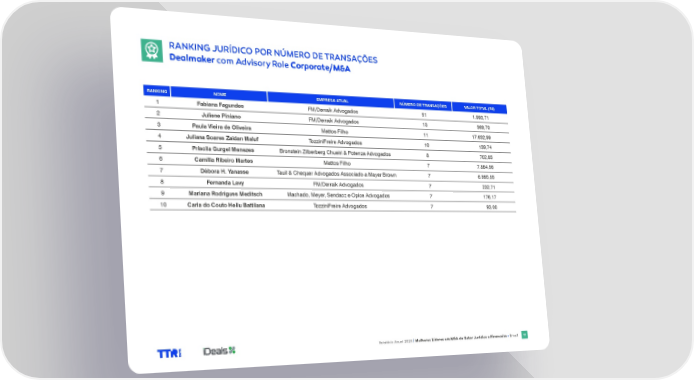The width and height of the screenshot is (694, 380).
Task: Click the green award ribbon icon
Action: [152, 50]
